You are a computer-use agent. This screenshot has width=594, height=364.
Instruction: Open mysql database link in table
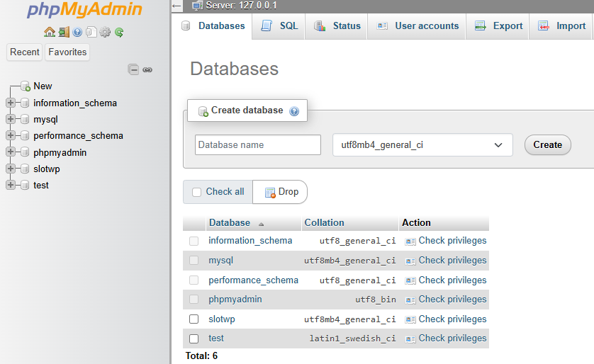click(x=221, y=261)
